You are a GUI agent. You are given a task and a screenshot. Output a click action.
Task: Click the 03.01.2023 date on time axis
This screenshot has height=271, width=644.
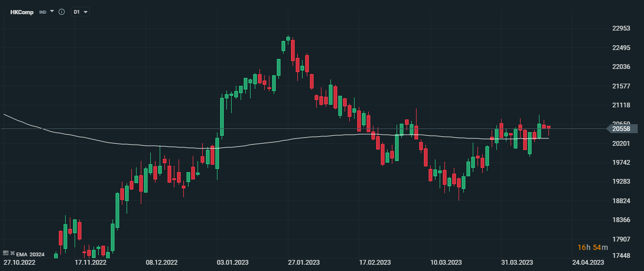pos(233,262)
